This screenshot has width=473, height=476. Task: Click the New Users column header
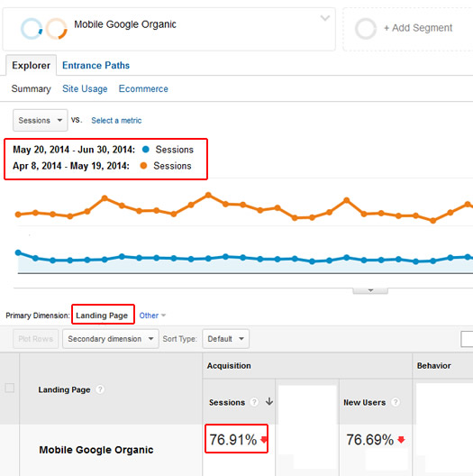tap(364, 403)
